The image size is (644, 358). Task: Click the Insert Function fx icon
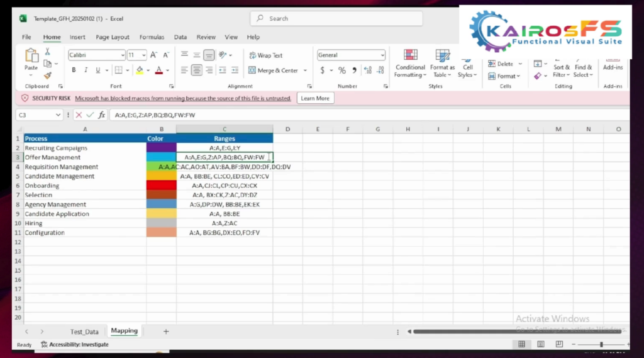pyautogui.click(x=102, y=115)
